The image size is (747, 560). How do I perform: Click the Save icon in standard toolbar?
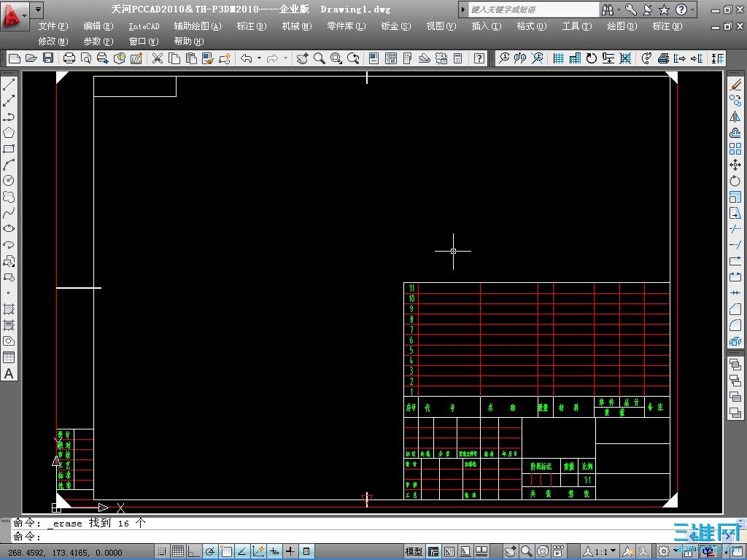[x=47, y=58]
